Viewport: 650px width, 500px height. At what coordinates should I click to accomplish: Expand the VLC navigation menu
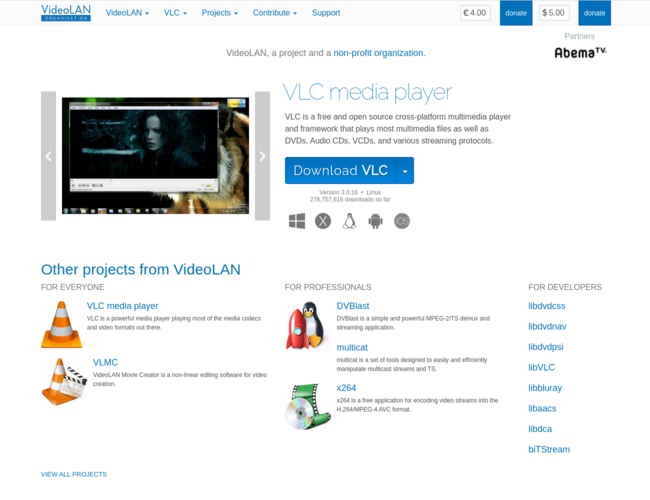coord(175,13)
